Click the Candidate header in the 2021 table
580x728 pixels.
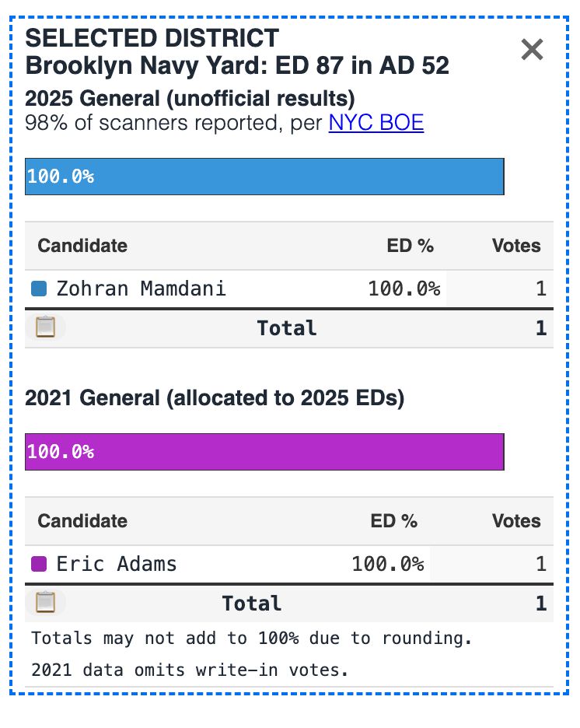[x=82, y=521]
